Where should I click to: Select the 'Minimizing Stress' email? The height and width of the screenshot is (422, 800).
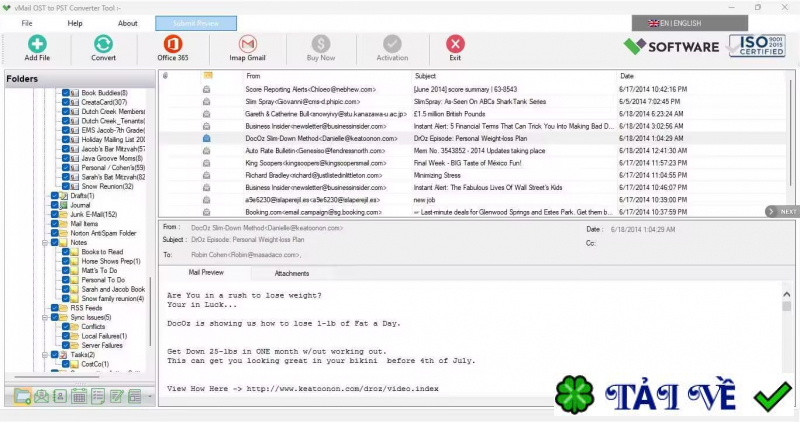(474, 175)
